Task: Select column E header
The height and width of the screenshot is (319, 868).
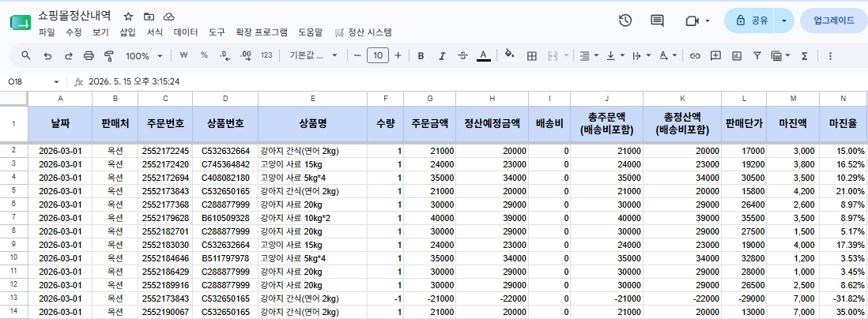Action: [312, 99]
